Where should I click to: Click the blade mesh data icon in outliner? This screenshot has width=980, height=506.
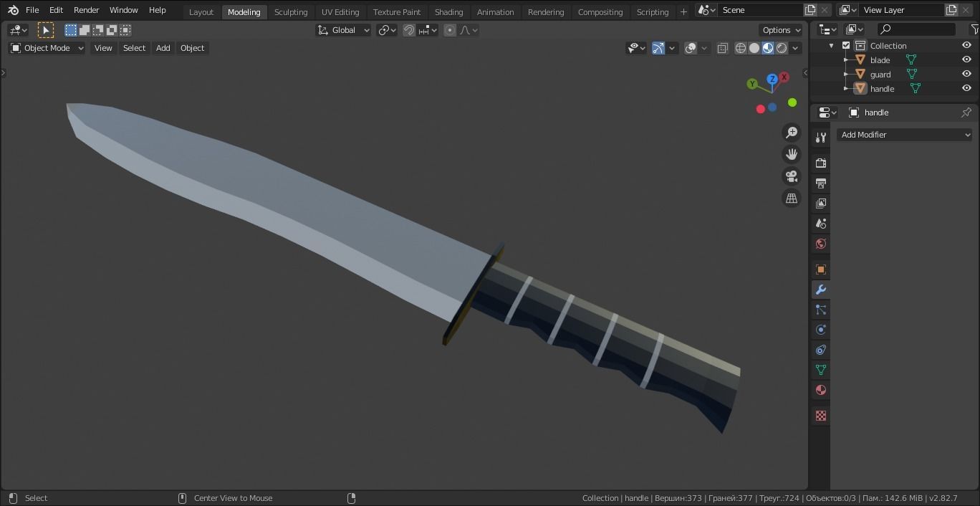point(911,60)
